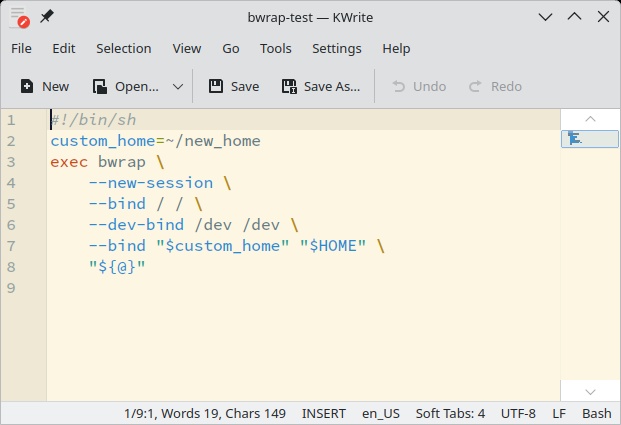Click the "${@}" text on line 8

[x=117, y=267]
